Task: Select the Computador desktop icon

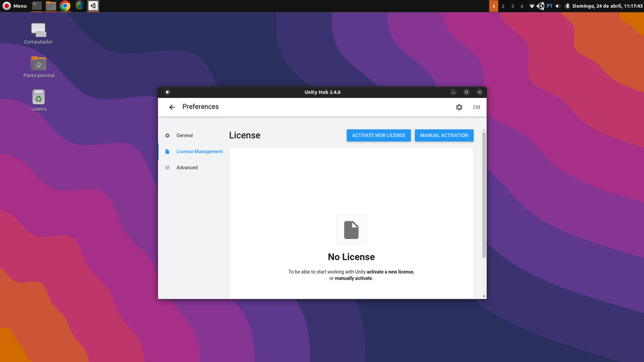Action: [39, 33]
